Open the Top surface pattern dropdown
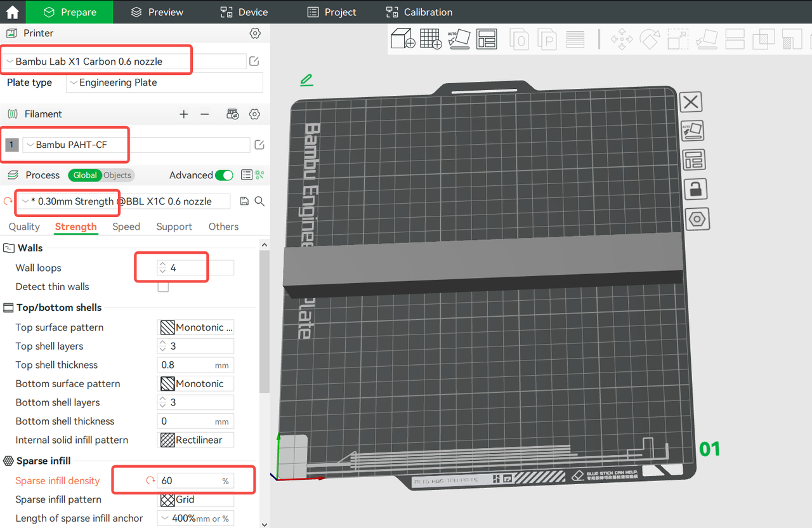The height and width of the screenshot is (528, 812). [x=195, y=327]
